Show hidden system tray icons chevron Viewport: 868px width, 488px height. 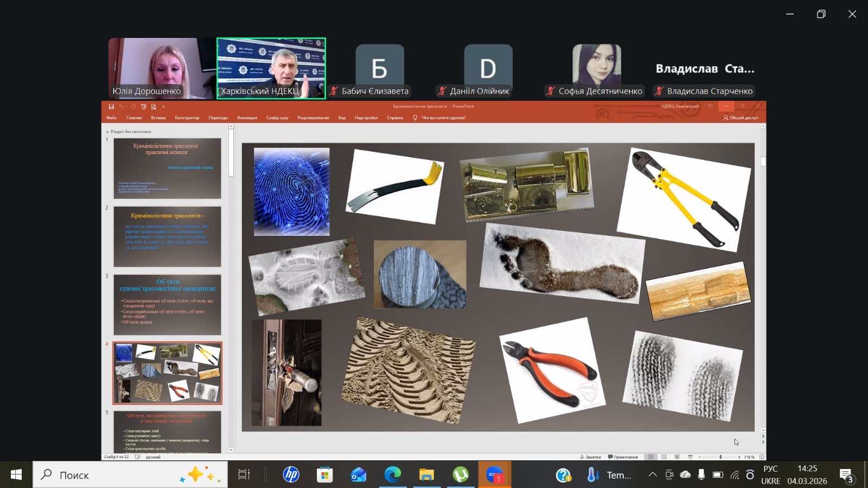click(653, 475)
